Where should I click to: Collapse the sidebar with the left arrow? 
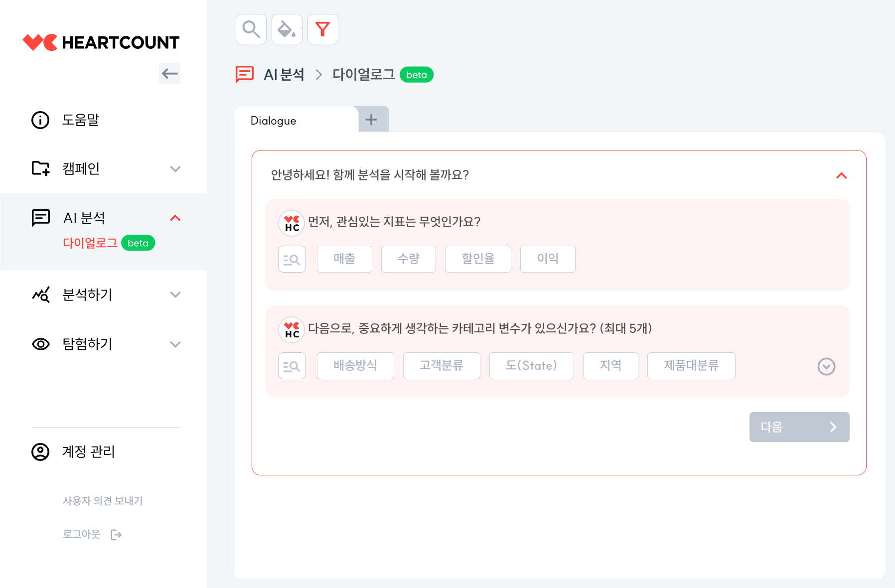[x=169, y=74]
